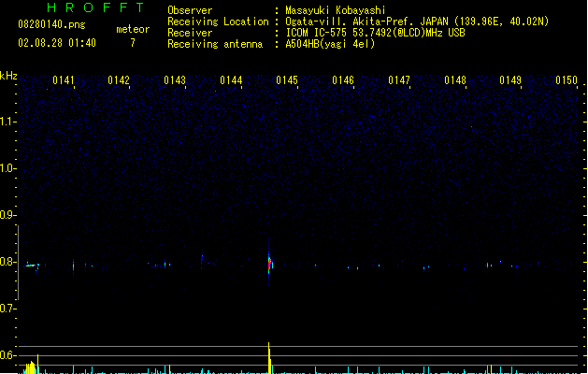Select the Ogata-vill. Akita-Pref. JAPAN location text

pos(417,22)
